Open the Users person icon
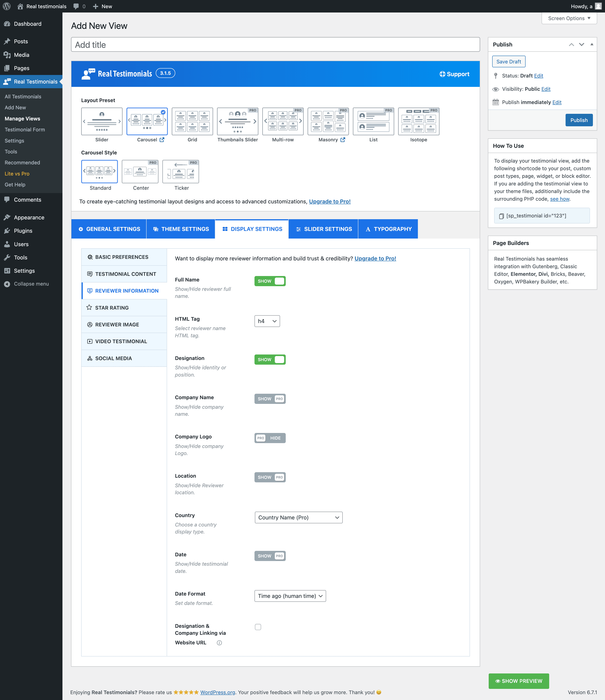This screenshot has height=700, width=605. pos(7,244)
